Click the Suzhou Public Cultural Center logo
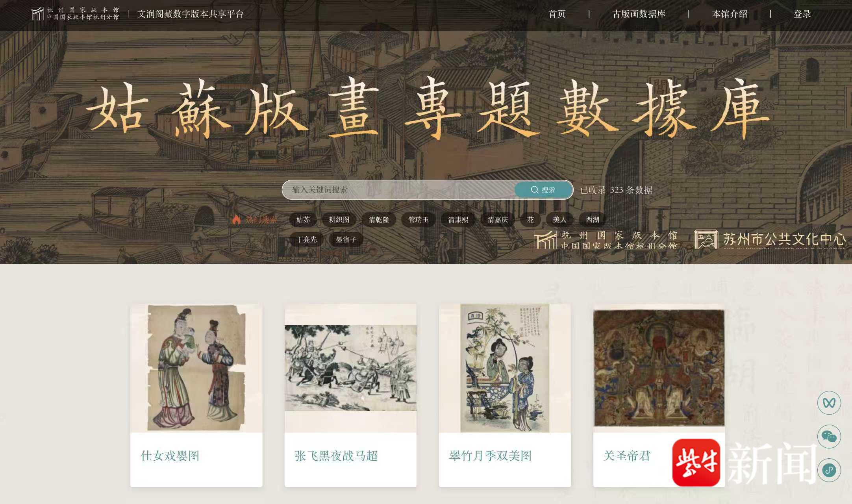The height and width of the screenshot is (504, 852). click(770, 239)
